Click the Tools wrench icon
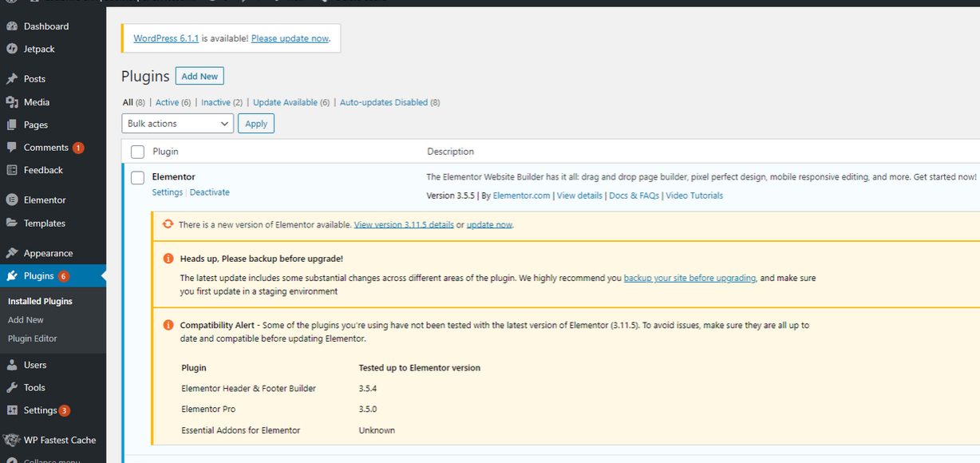Screen dimensions: 980x463 pos(12,387)
